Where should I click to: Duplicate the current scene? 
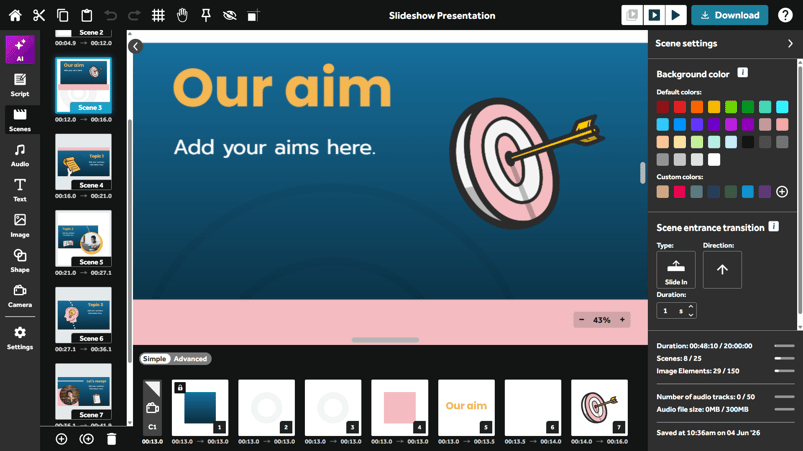tap(87, 439)
